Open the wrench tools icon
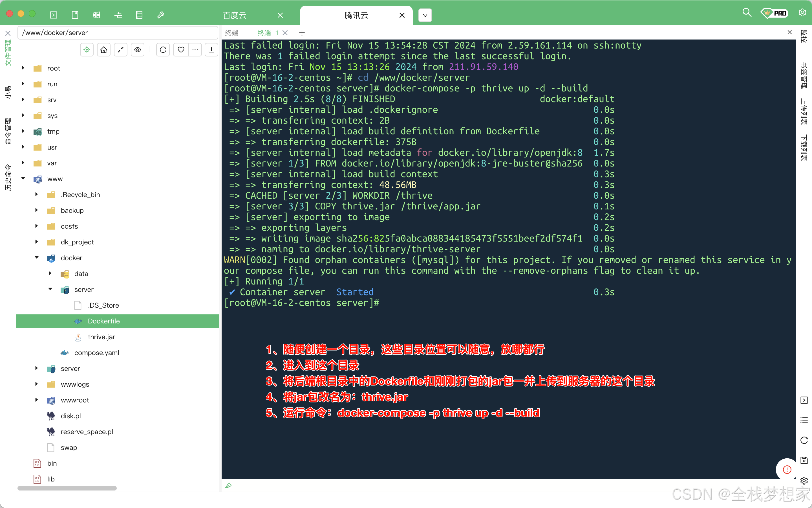The height and width of the screenshot is (508, 812). pos(161,15)
